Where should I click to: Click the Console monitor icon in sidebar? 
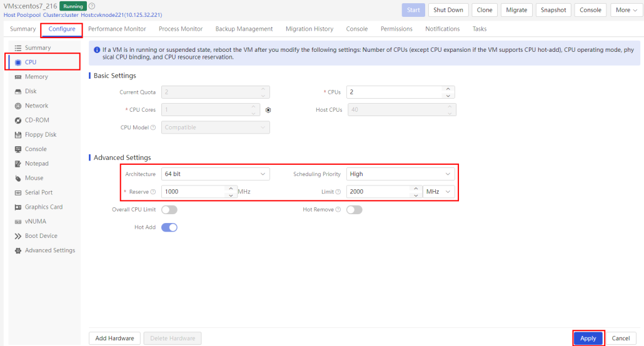(x=18, y=149)
